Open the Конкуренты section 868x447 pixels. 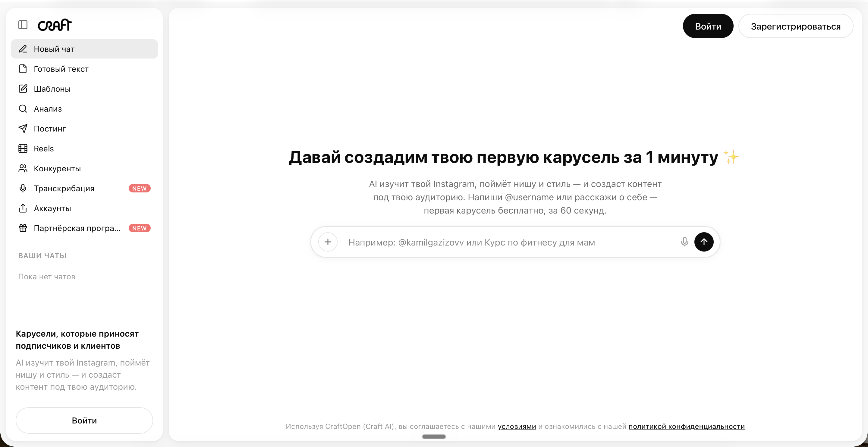click(x=84, y=168)
